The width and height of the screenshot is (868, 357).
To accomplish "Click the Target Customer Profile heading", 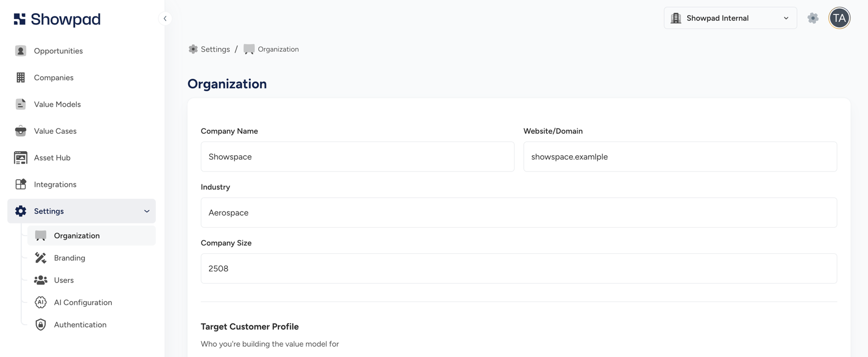I will pyautogui.click(x=250, y=326).
